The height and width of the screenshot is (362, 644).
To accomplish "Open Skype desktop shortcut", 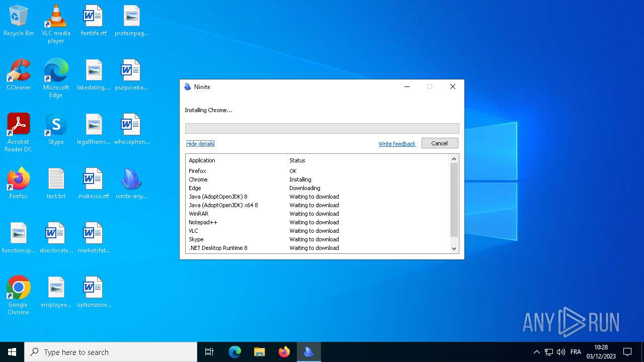I will click(x=56, y=130).
